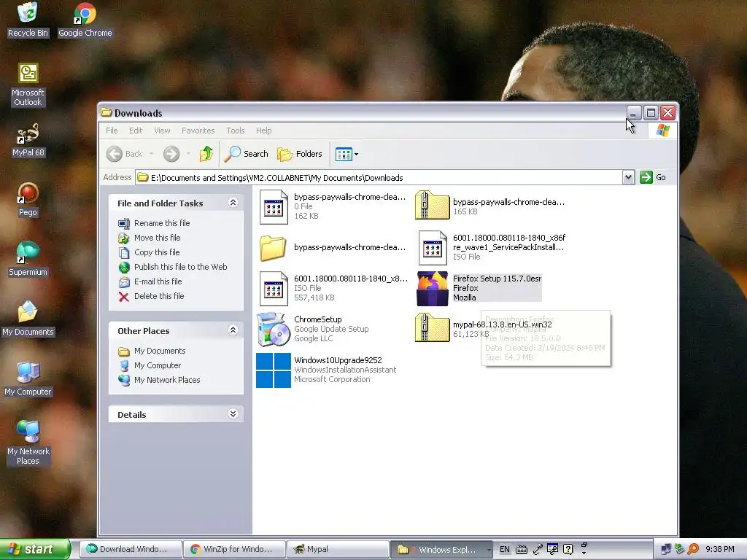Screen dimensions: 747x560
Task: Click the on-screen keyboard language bar icon
Action: pyautogui.click(x=522, y=549)
